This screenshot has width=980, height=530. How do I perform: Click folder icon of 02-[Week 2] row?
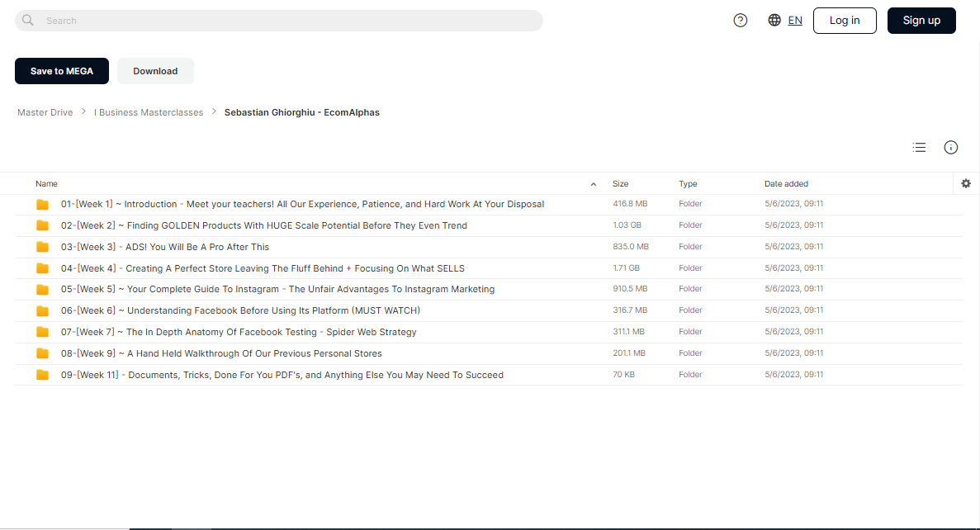coord(42,225)
